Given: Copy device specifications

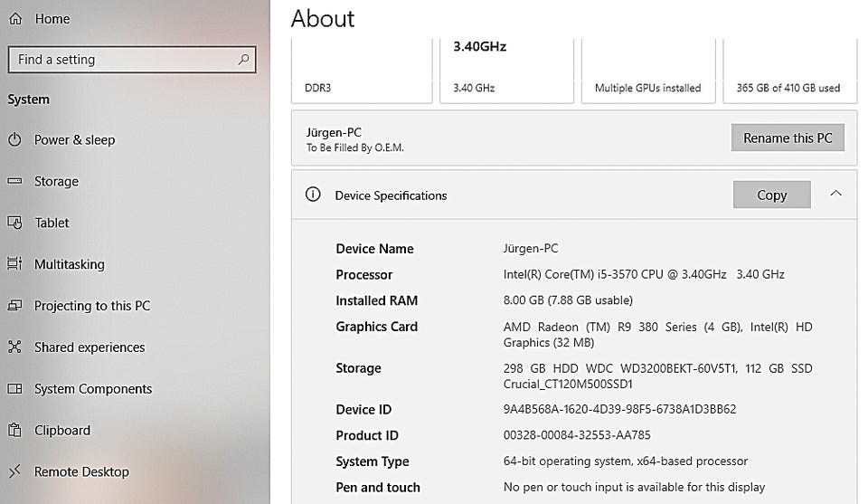Looking at the screenshot, I should [x=771, y=195].
